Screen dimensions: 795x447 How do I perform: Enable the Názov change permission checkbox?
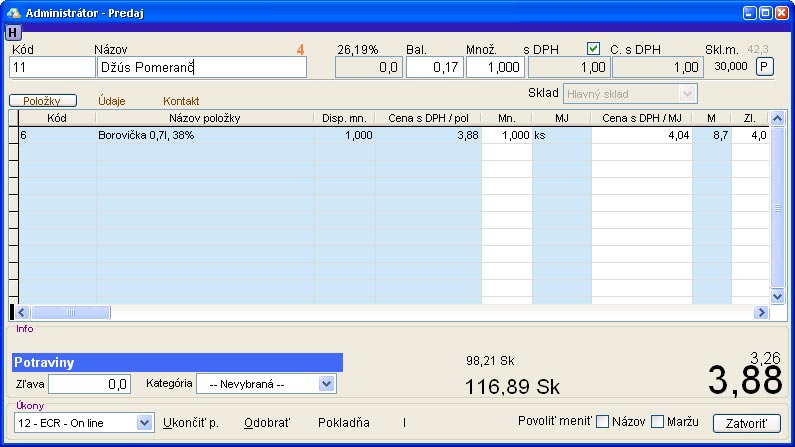pos(602,422)
